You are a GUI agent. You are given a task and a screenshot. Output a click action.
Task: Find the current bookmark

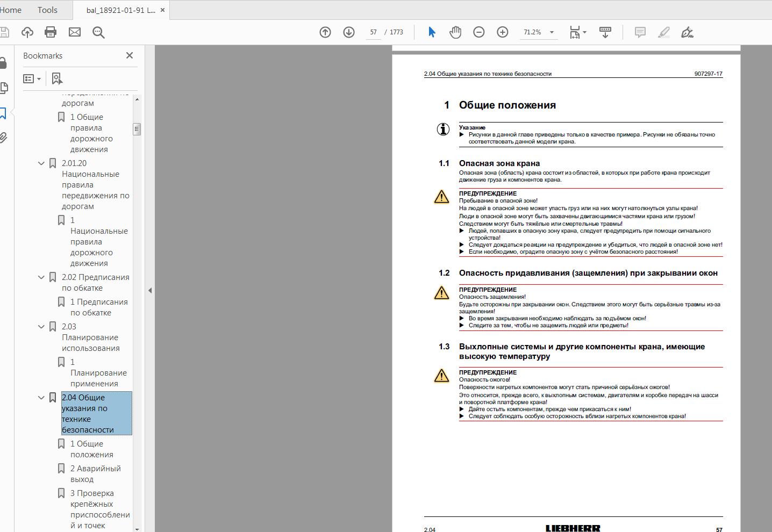58,79
